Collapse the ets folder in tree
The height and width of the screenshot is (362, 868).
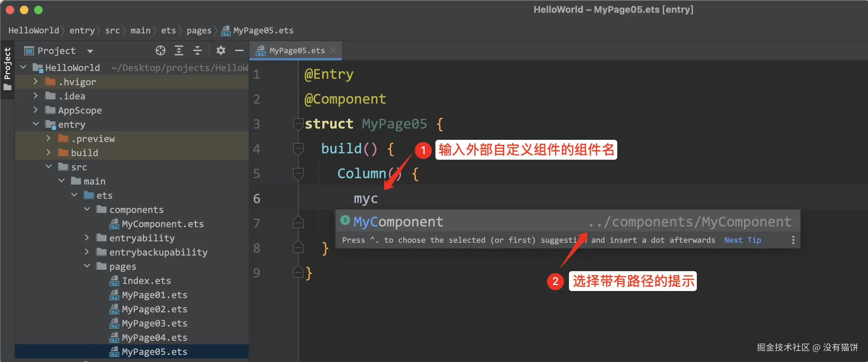coord(74,195)
